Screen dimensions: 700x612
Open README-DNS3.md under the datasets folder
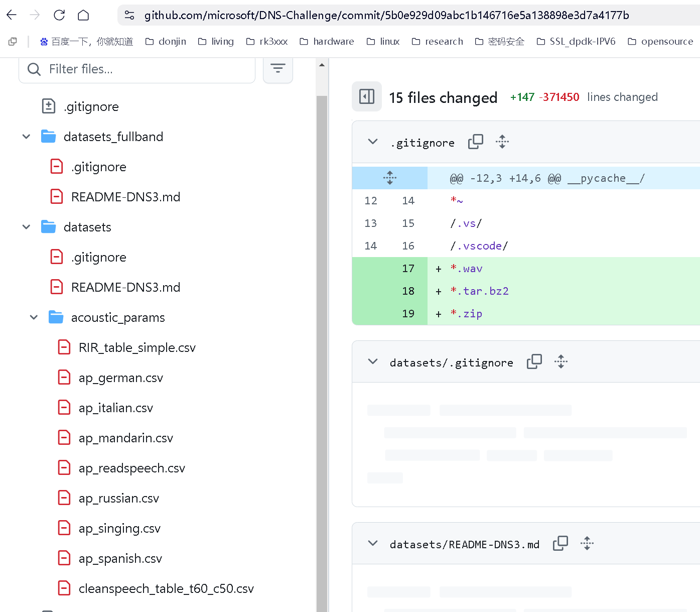125,287
